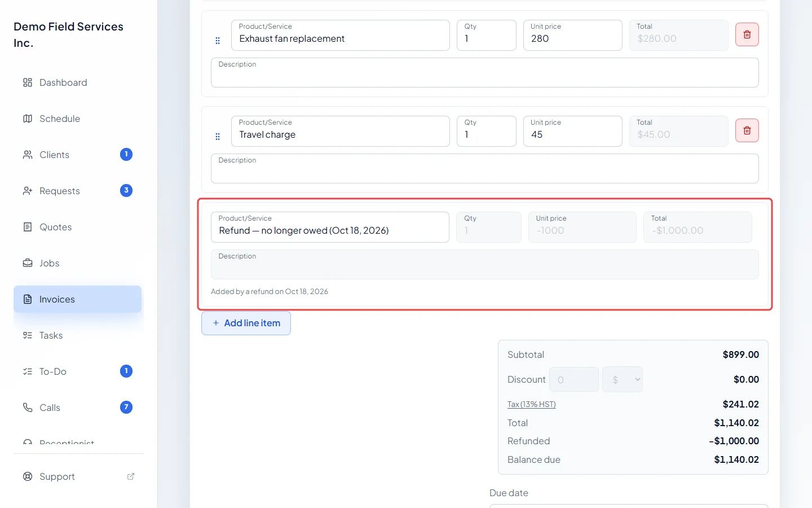This screenshot has height=508, width=812.
Task: Click Support external-link icon
Action: 131,476
